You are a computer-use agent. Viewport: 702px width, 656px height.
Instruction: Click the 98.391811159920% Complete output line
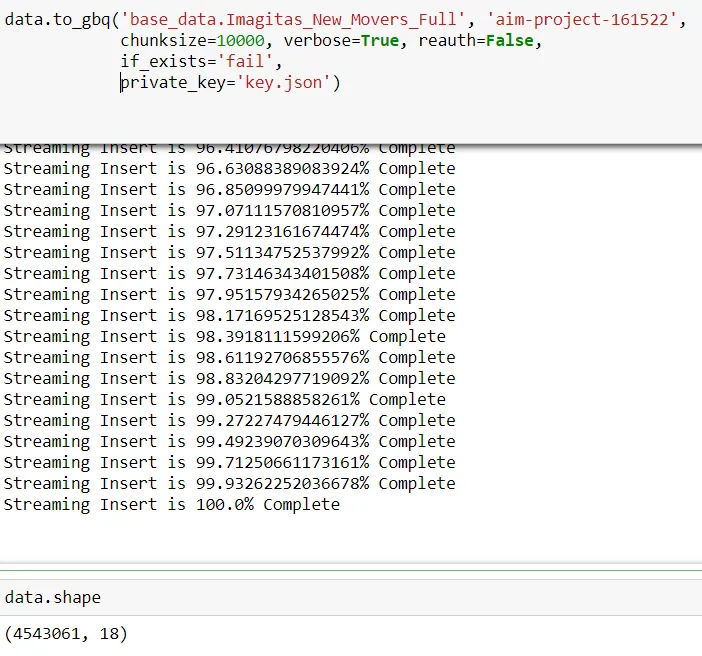225,336
